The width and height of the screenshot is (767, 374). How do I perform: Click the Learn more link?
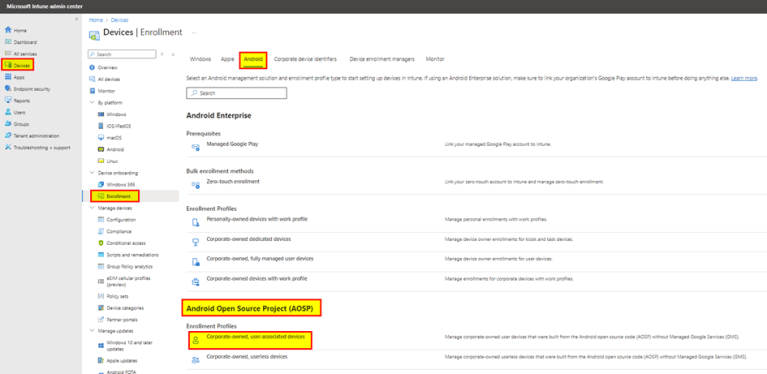[x=744, y=78]
